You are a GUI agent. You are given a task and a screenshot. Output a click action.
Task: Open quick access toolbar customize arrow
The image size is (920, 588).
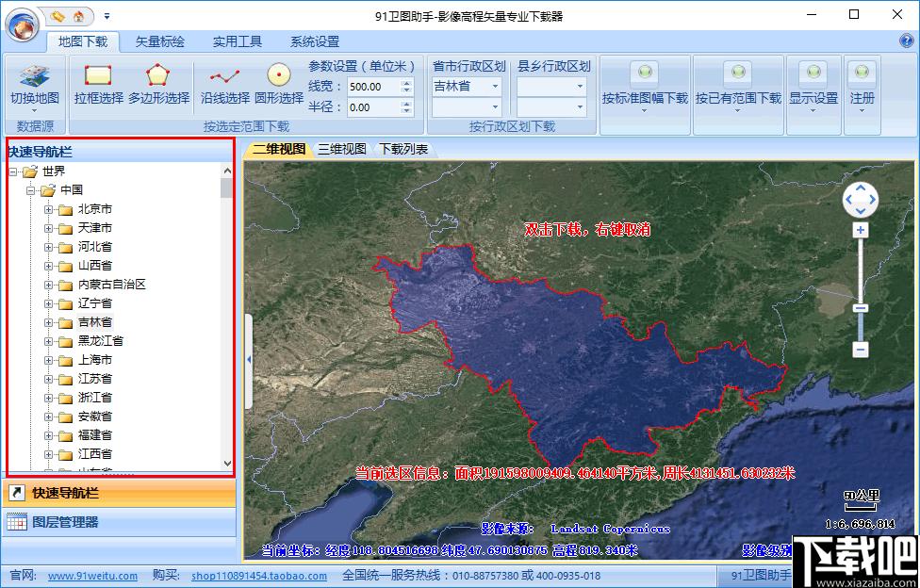[107, 16]
